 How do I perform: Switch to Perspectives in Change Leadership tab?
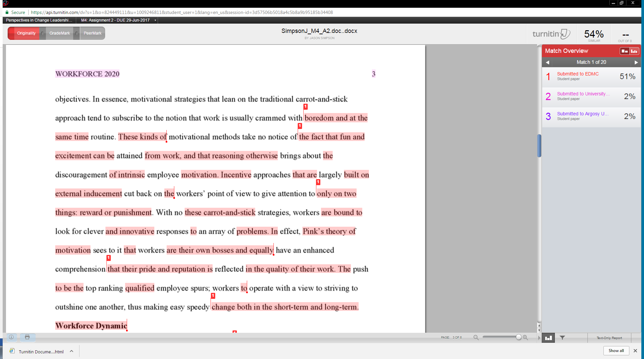pos(38,20)
